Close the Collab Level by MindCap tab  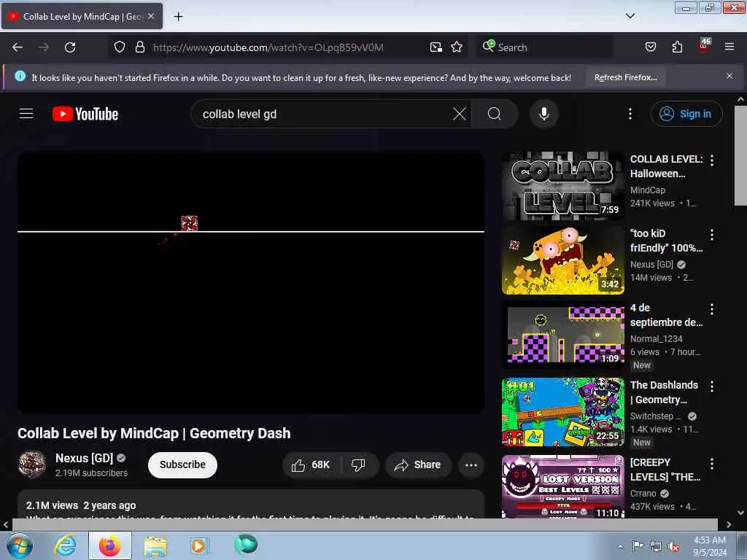click(151, 16)
